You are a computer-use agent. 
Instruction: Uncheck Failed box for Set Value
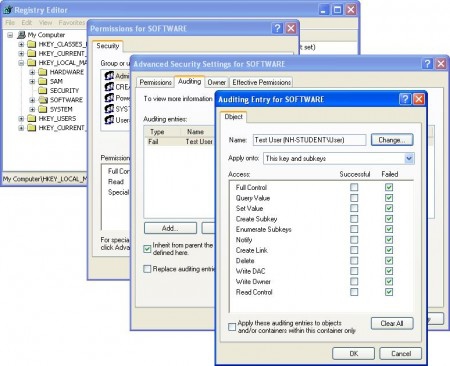(x=389, y=208)
